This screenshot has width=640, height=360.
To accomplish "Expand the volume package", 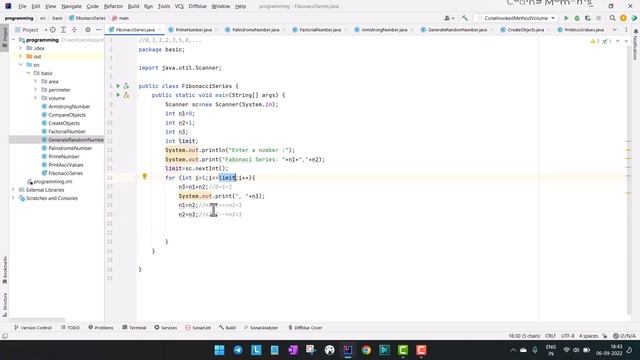I will pos(36,98).
